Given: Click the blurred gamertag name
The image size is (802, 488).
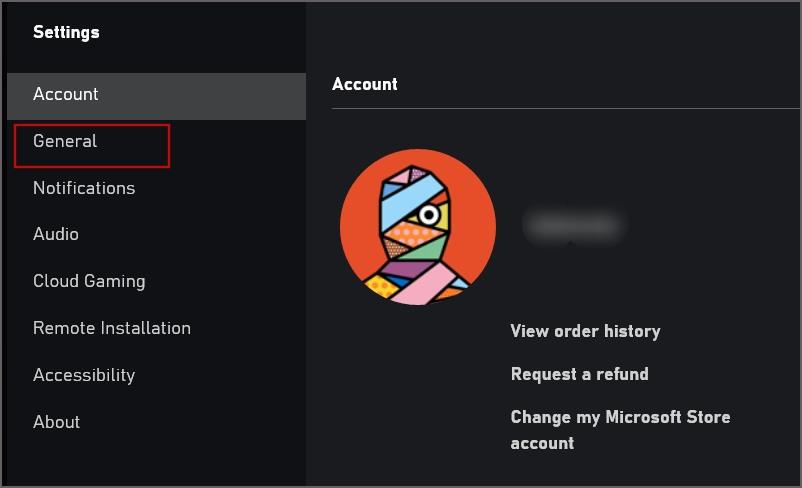Looking at the screenshot, I should coord(573,225).
